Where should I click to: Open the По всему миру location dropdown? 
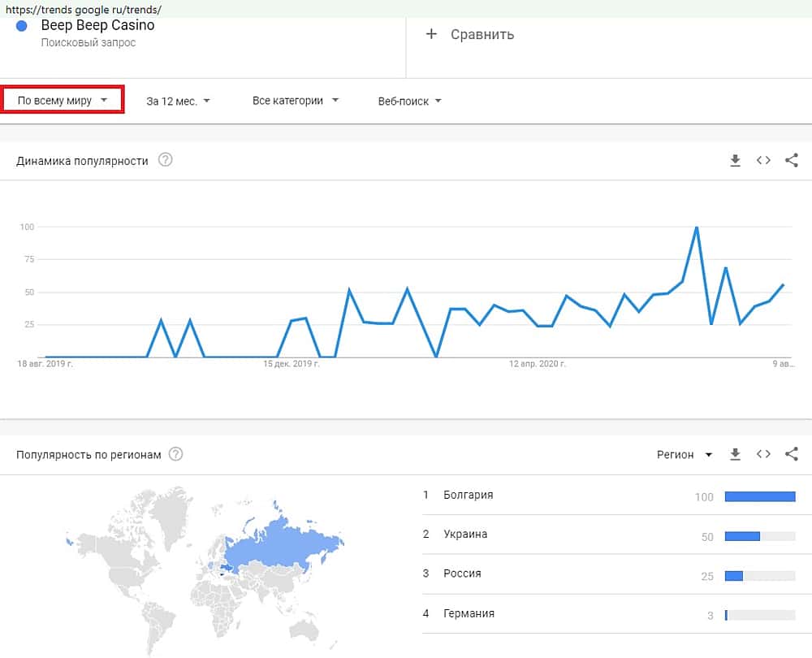point(63,101)
